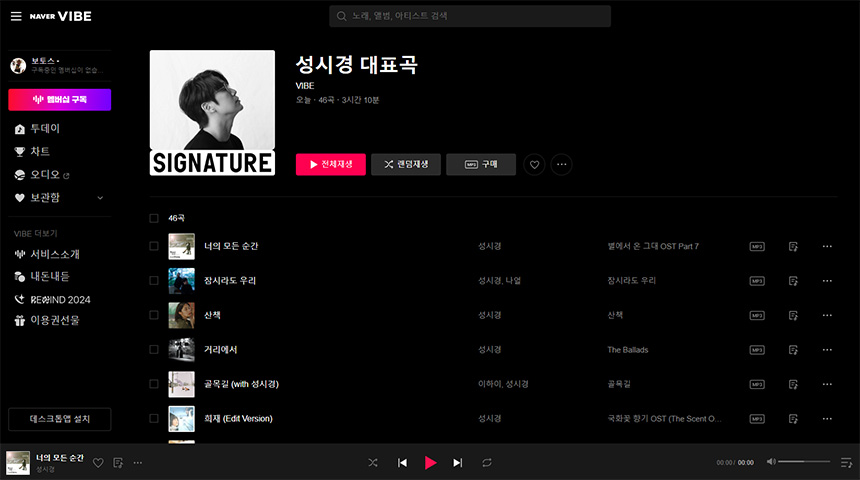Click MP3 icon for 산책
Screen dimensions: 860x480
click(x=757, y=316)
